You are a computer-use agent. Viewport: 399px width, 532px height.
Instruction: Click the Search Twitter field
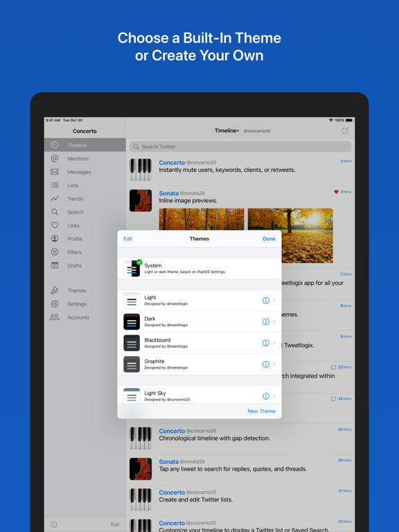pos(240,147)
